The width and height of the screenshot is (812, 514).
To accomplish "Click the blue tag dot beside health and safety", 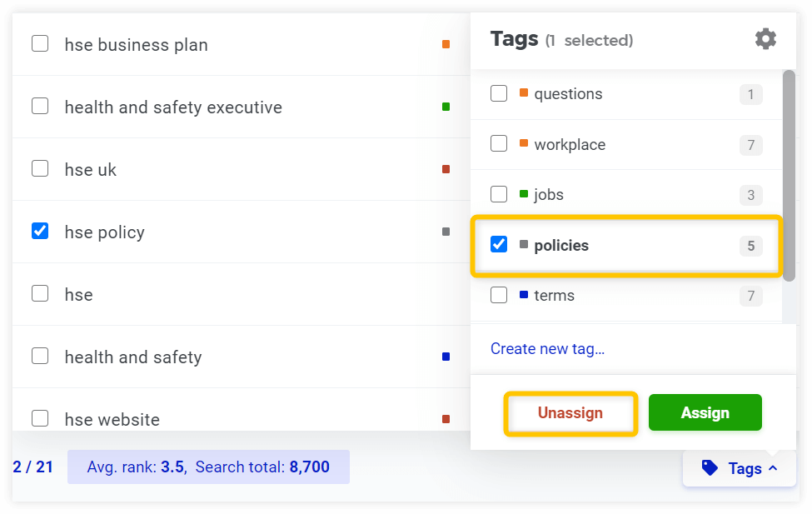I will [x=446, y=356].
